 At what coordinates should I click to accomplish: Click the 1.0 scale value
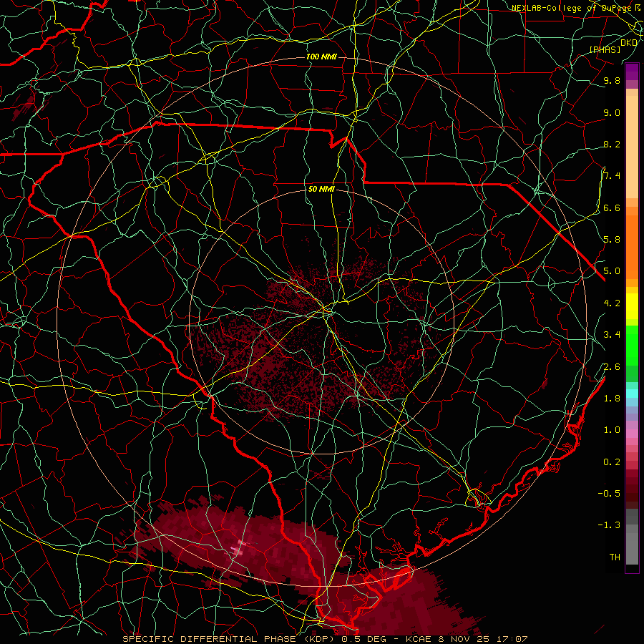(612, 430)
